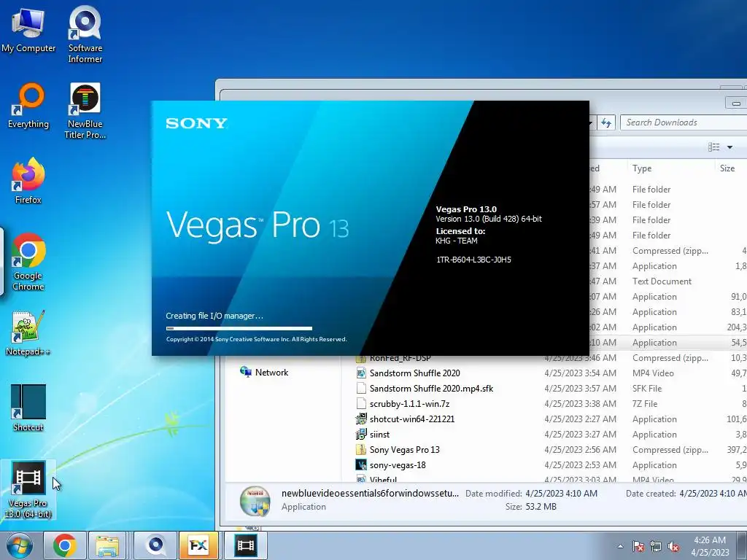This screenshot has width=747, height=560.
Task: Select the NewBlue Titler Pro desktop shortcut
Action: pyautogui.click(x=85, y=111)
